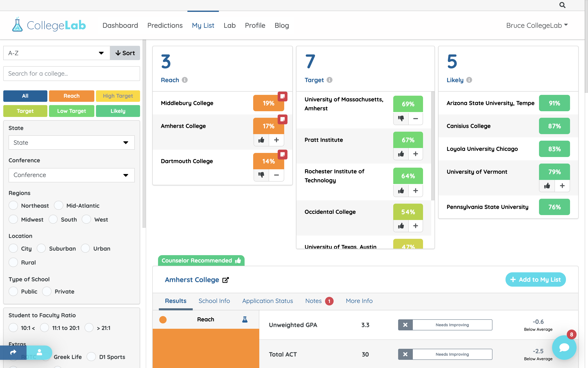Filter by the orange Reach button
The width and height of the screenshot is (588, 368).
click(71, 96)
